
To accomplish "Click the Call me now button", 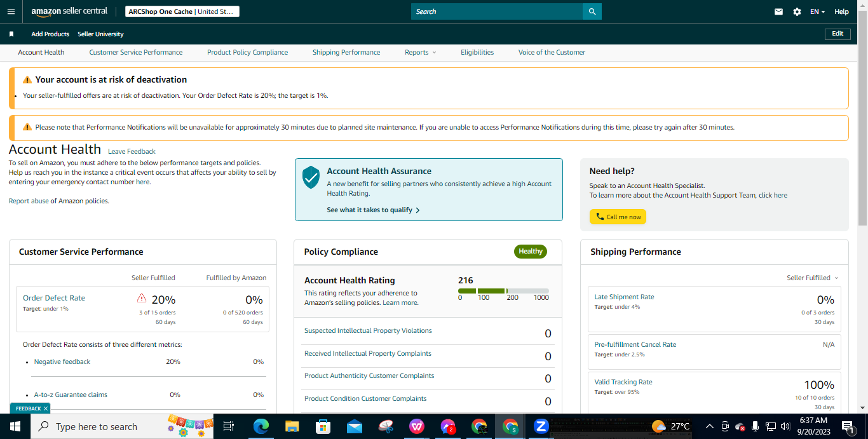I will (x=618, y=217).
